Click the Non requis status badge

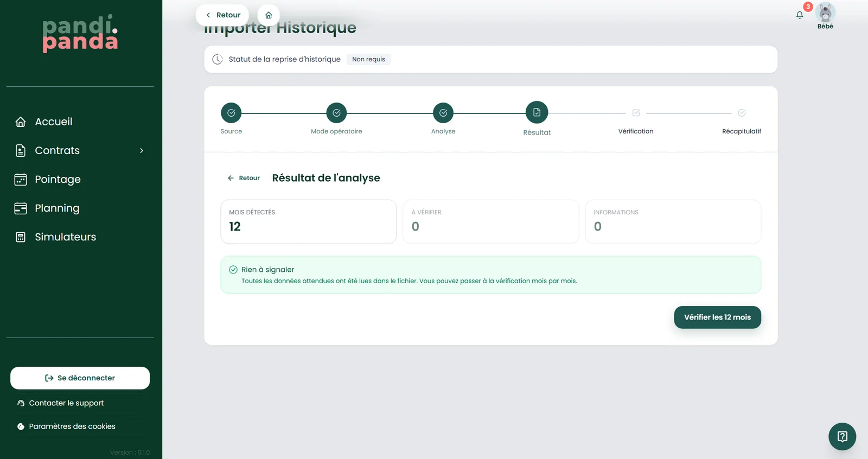368,59
